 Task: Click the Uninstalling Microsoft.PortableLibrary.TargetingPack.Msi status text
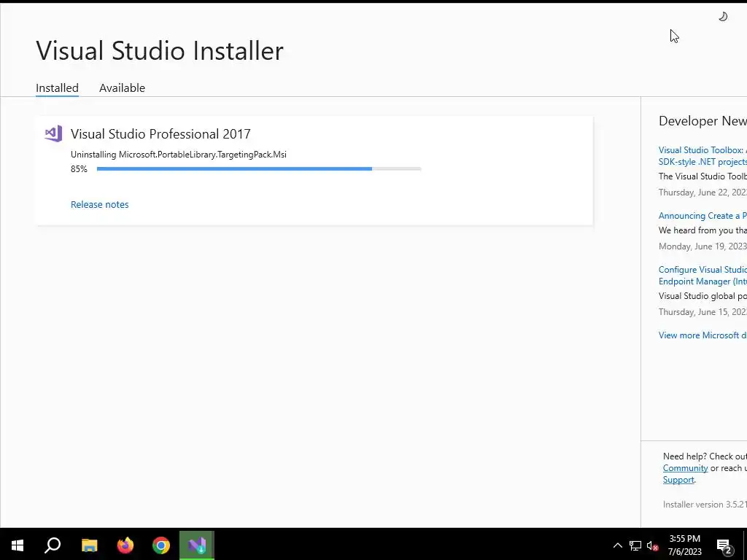(x=179, y=155)
